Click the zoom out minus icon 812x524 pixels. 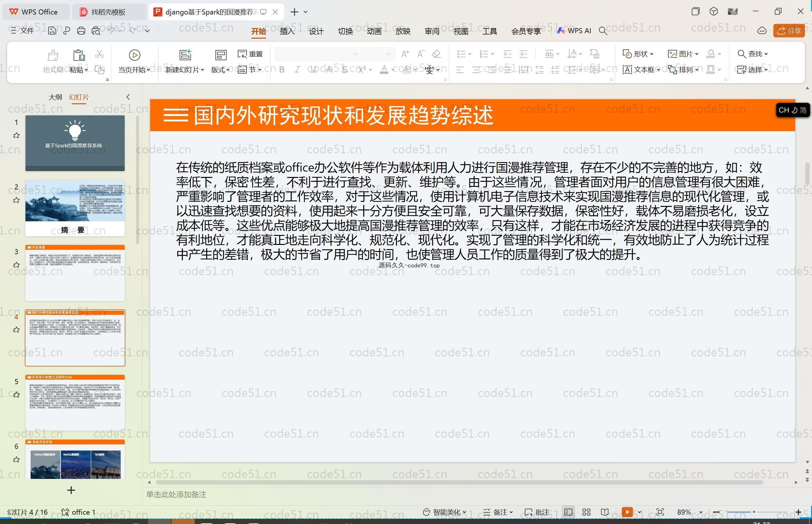(716, 512)
